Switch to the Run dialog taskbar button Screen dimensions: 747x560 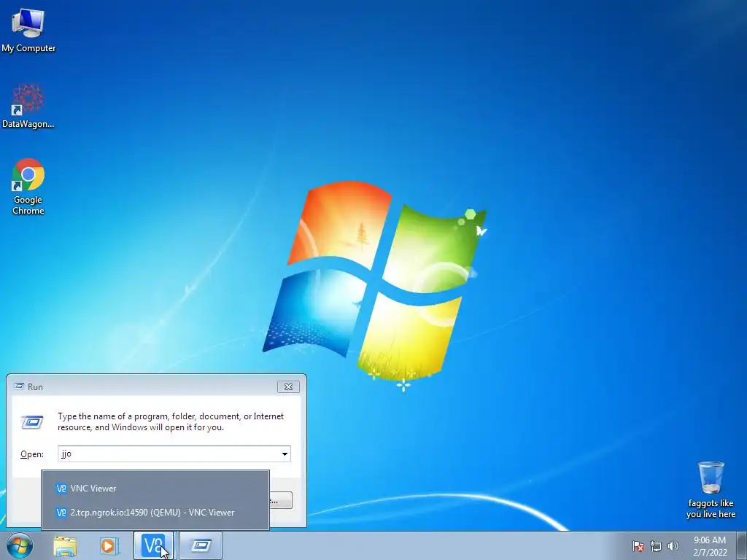pos(201,545)
